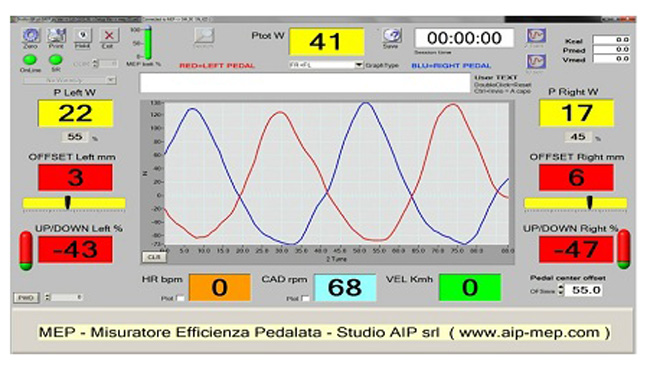Screen dimensions: 660x370
Task: Click the CLR button under the graph
Action: [154, 257]
